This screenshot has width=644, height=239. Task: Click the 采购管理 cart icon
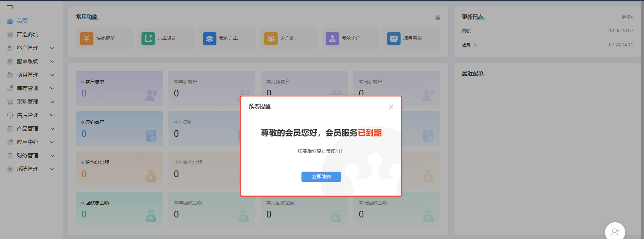(10, 102)
